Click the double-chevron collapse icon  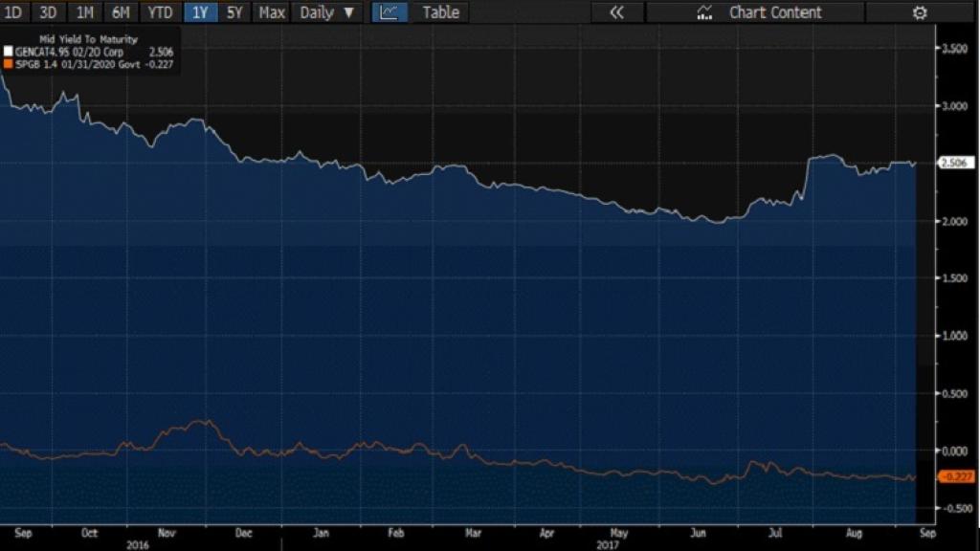(x=616, y=12)
